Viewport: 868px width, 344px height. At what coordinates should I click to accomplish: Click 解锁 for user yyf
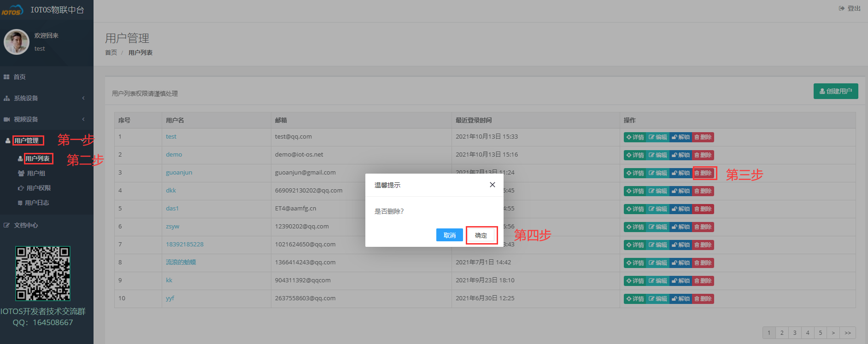pyautogui.click(x=680, y=299)
